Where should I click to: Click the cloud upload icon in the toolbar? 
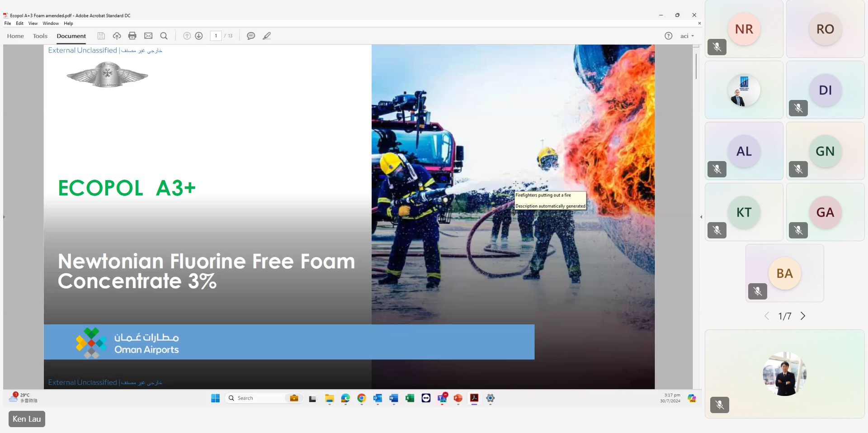(117, 36)
